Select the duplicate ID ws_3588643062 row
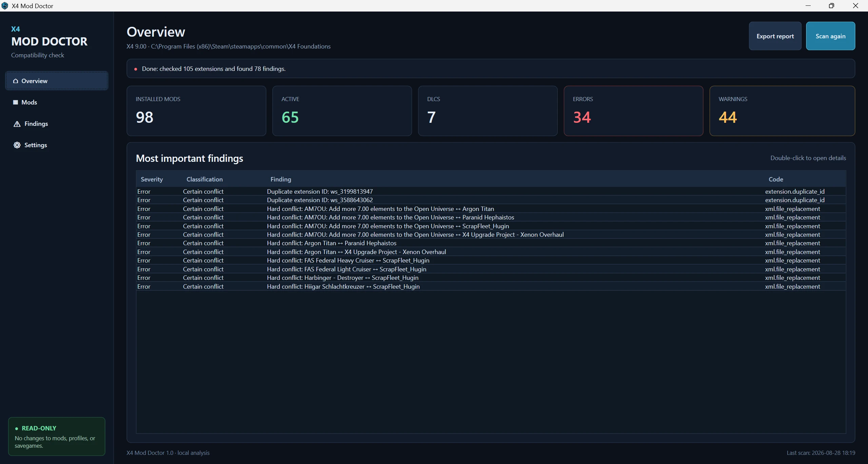Screen dimensions: 868x464 491,200
